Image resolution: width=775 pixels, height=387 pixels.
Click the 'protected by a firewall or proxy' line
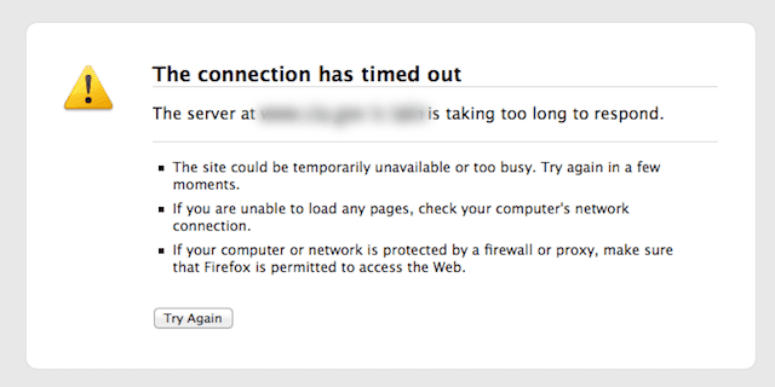423,250
